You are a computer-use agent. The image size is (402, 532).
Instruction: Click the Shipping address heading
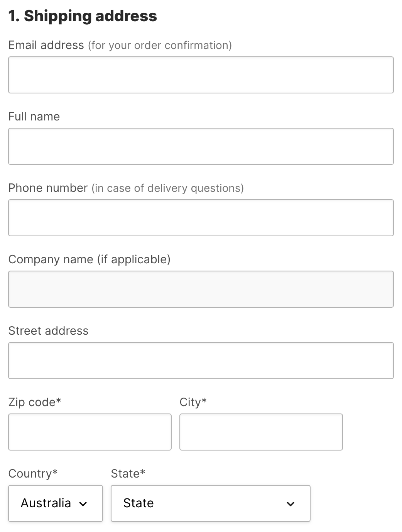tap(83, 16)
